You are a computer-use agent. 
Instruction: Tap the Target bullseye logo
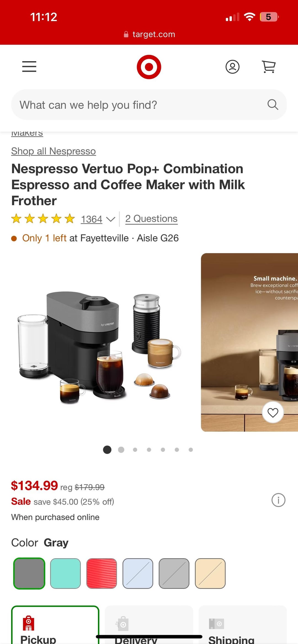(149, 67)
